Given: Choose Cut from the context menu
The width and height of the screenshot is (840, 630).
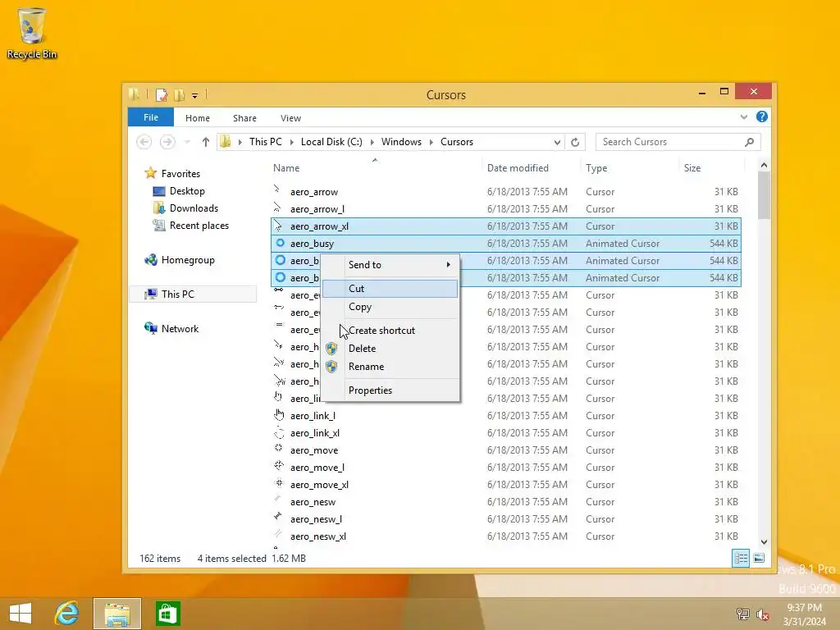Looking at the screenshot, I should point(390,288).
